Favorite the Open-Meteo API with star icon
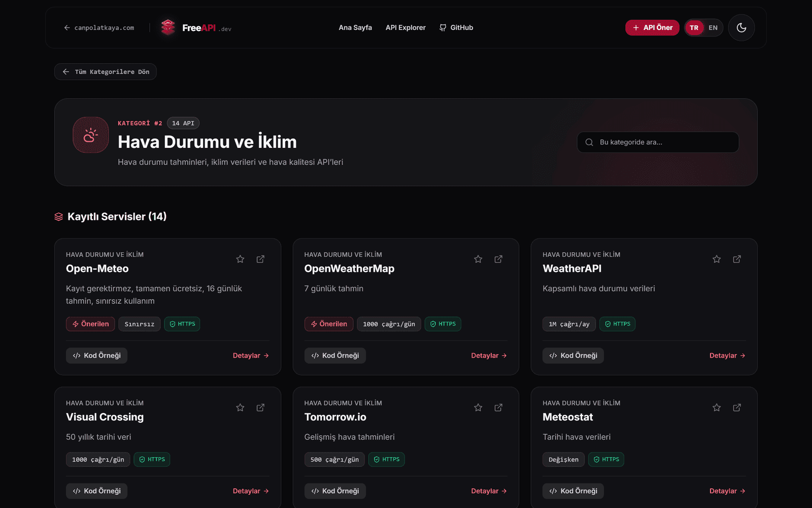This screenshot has height=508, width=812. [240, 259]
